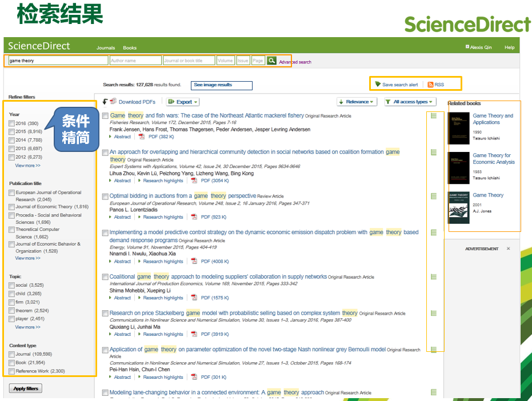Expand Abstract of Stackelberg game article
Screen dimensions: 532x401
(122, 334)
